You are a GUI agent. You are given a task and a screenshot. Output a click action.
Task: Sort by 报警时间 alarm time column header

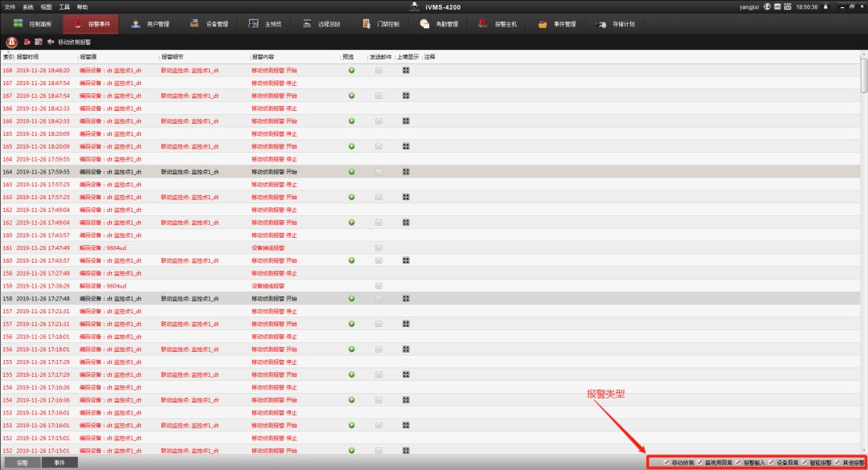[x=28, y=57]
